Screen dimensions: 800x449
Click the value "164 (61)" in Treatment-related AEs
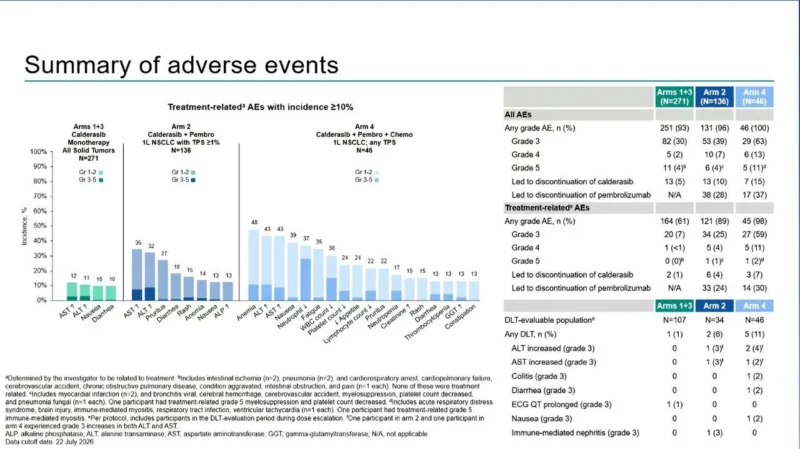(674, 221)
